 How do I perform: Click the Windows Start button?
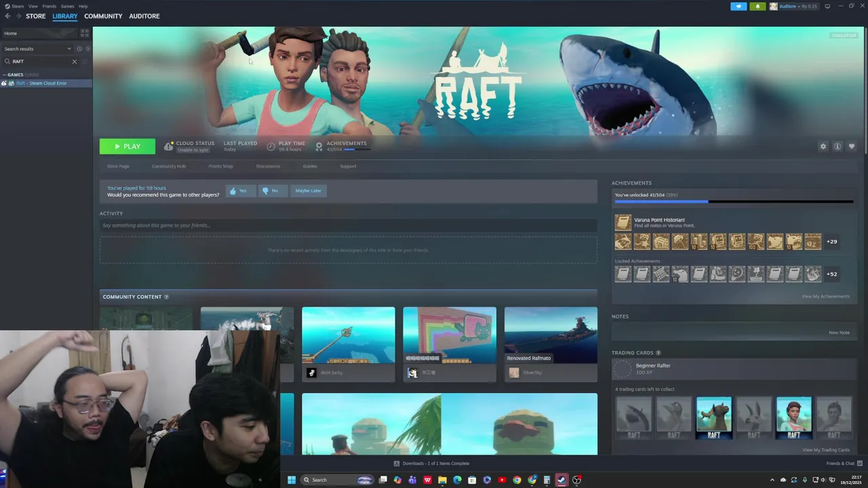292,480
